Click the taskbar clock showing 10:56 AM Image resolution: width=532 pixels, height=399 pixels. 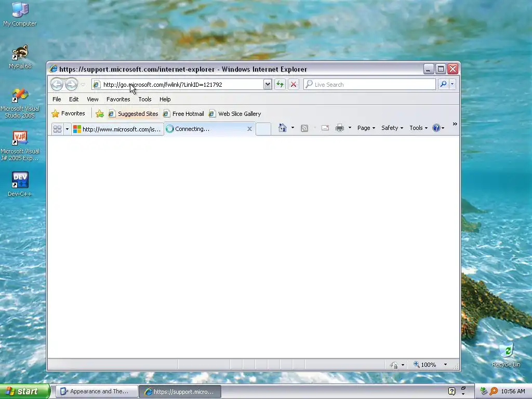click(513, 391)
